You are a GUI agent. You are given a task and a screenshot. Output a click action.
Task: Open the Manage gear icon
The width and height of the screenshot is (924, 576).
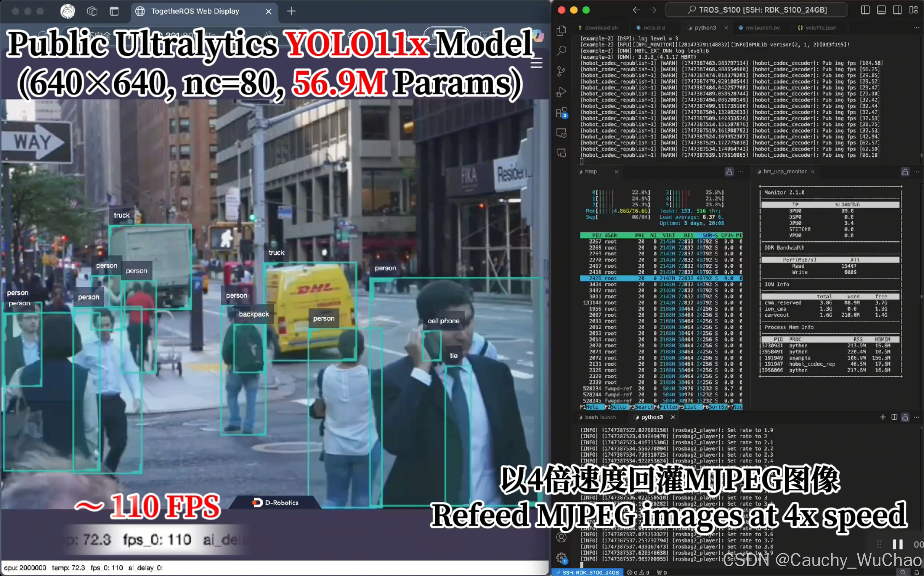[x=562, y=557]
